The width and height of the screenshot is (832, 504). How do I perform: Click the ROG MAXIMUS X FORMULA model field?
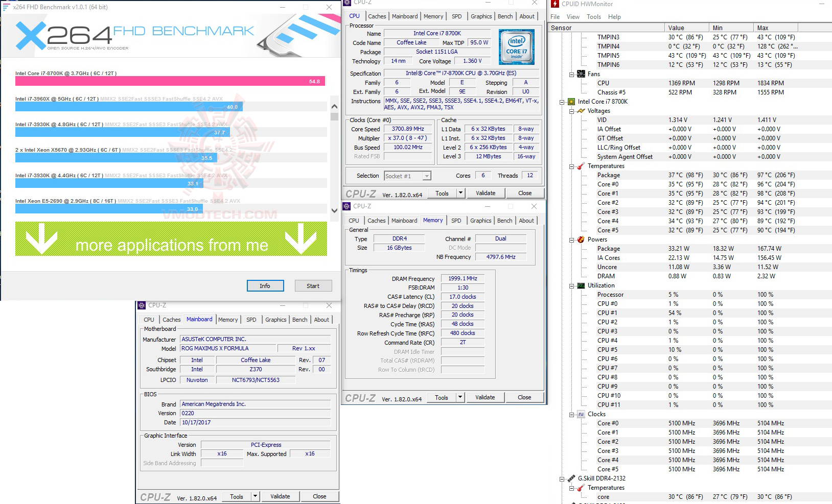click(x=228, y=348)
